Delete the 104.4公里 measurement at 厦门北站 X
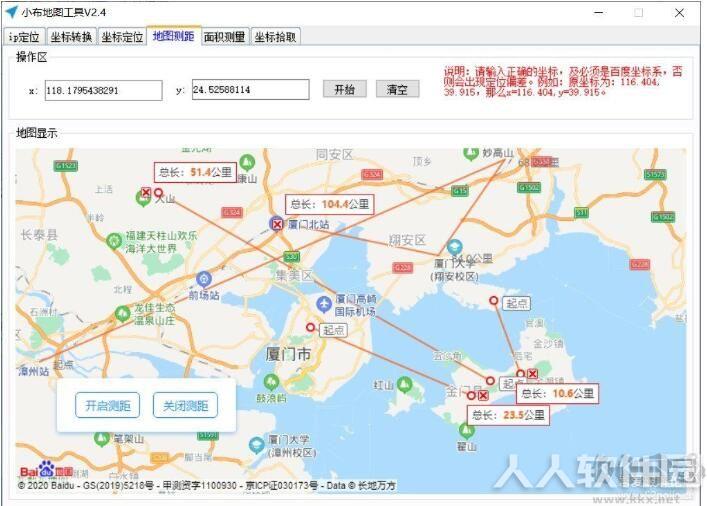 [x=277, y=224]
